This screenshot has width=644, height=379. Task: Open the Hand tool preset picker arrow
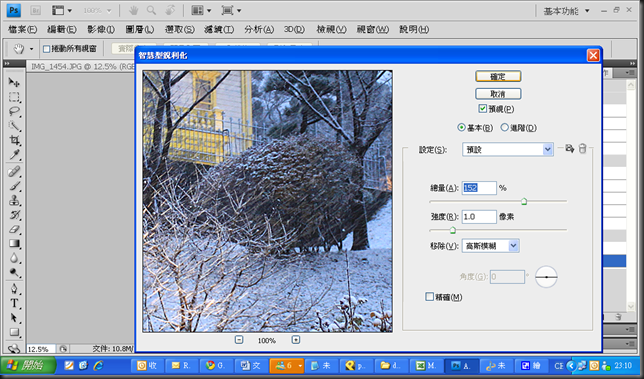point(31,49)
